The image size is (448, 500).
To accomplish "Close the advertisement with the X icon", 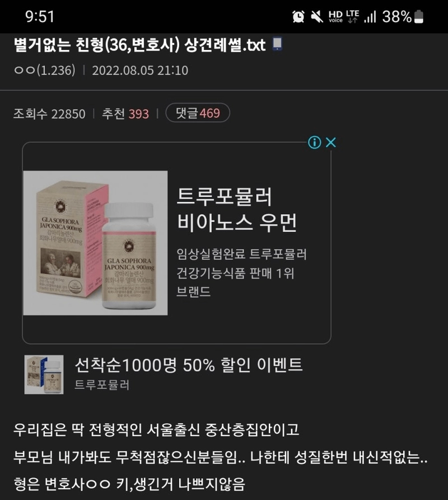I will (x=331, y=142).
